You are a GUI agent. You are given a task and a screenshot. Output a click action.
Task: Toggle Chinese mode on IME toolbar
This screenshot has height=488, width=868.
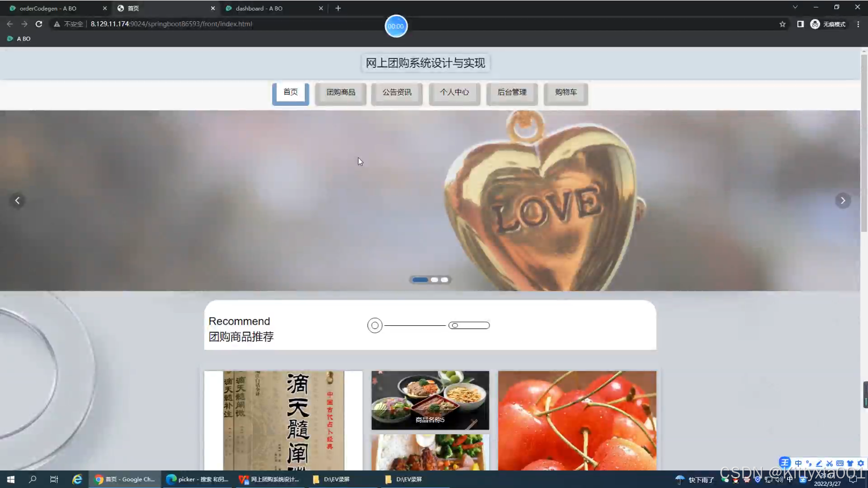[798, 463]
